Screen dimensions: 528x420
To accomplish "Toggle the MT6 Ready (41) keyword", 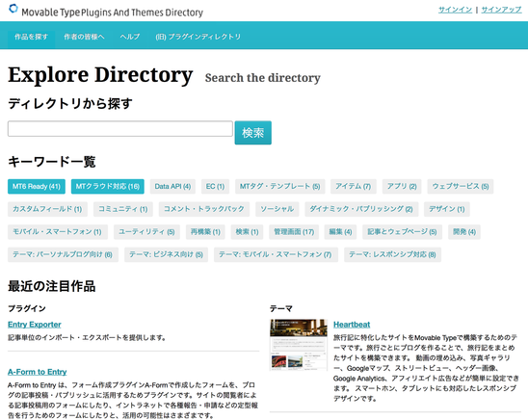I will click(37, 187).
